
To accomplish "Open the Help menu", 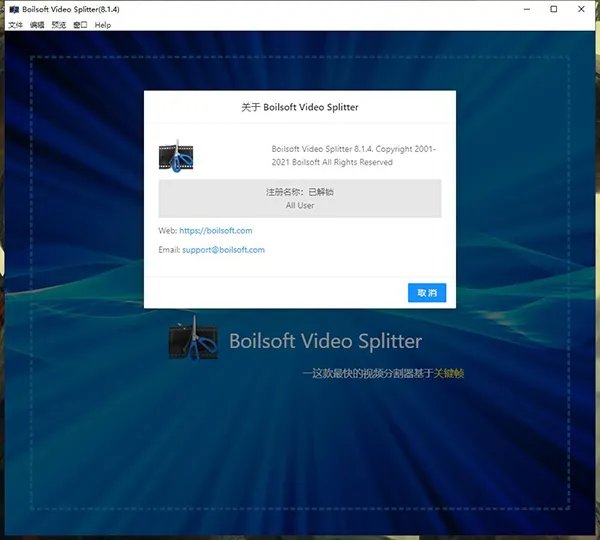I will coord(103,25).
